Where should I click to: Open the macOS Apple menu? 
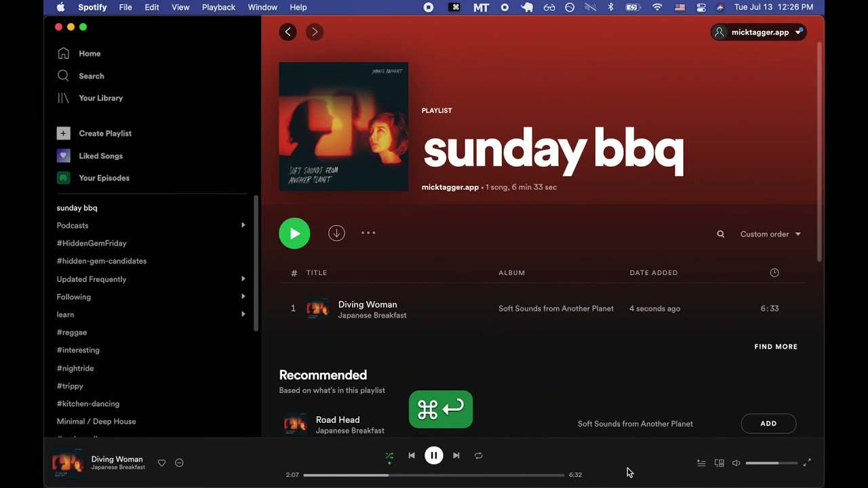[61, 7]
